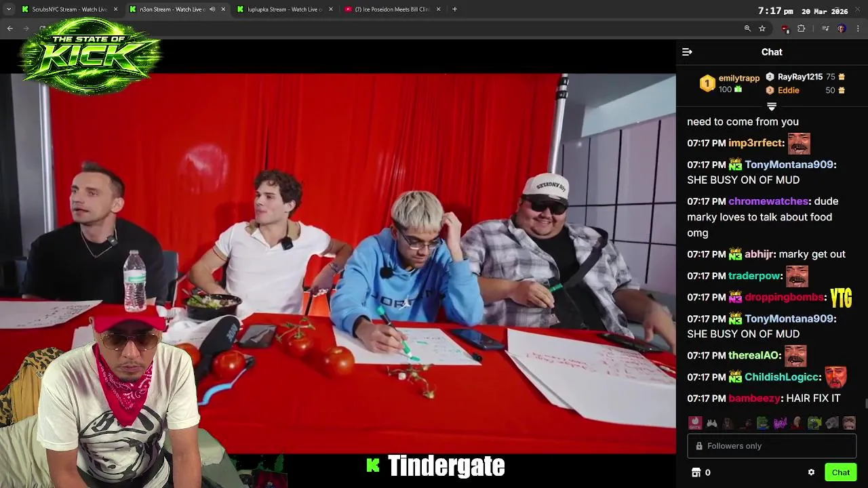
Task: Click the YTG emote in droppingbombs' message
Action: pyautogui.click(x=841, y=298)
